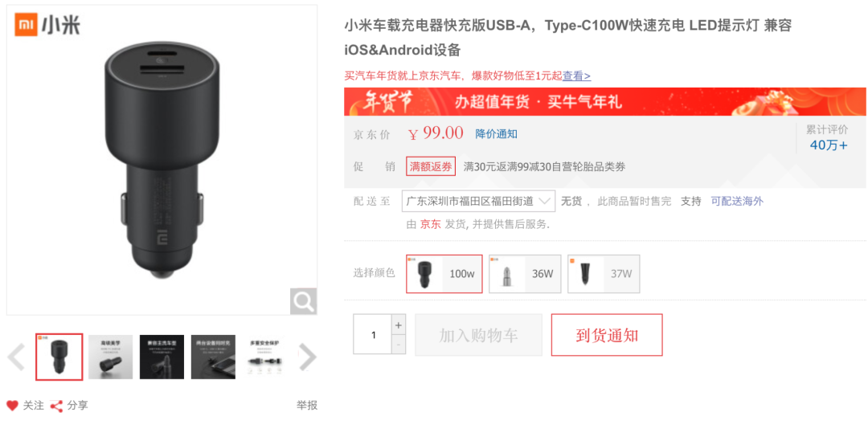
Task: Select the 100w option
Action: point(444,274)
